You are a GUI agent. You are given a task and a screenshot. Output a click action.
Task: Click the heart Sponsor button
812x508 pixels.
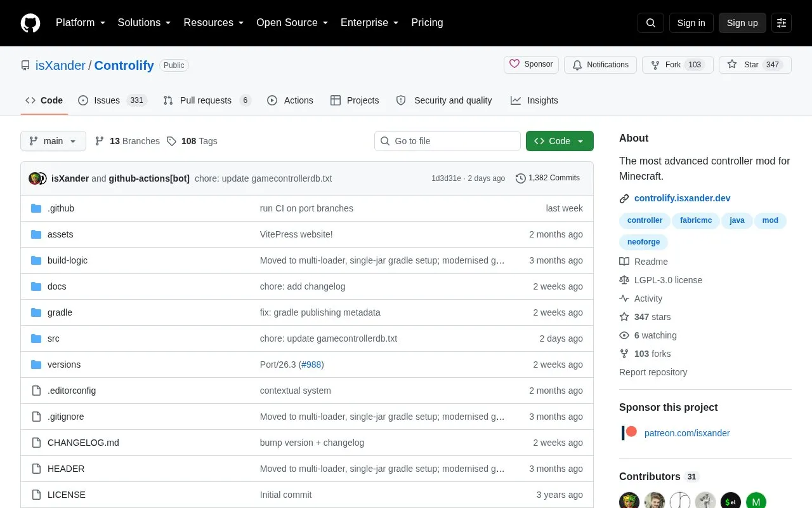point(532,65)
